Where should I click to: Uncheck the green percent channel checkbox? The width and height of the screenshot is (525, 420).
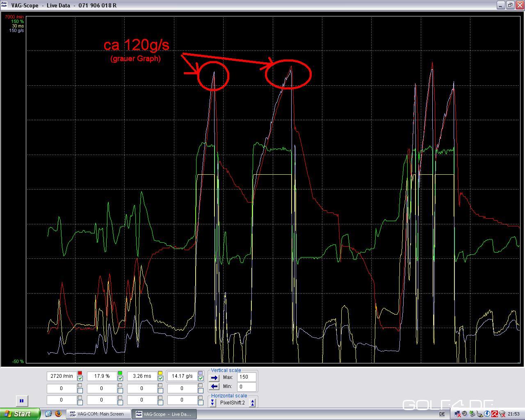(120, 378)
